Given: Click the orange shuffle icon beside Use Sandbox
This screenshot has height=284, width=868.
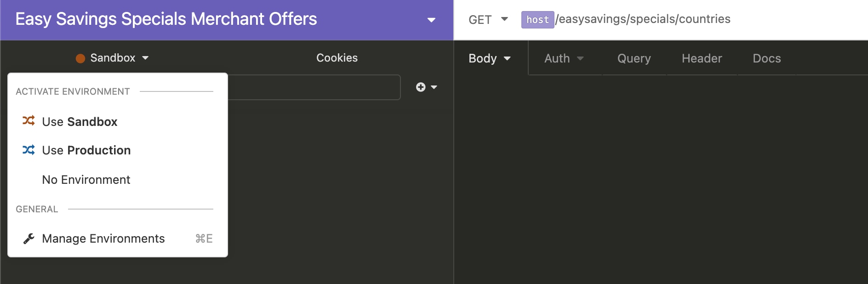Looking at the screenshot, I should pos(29,121).
